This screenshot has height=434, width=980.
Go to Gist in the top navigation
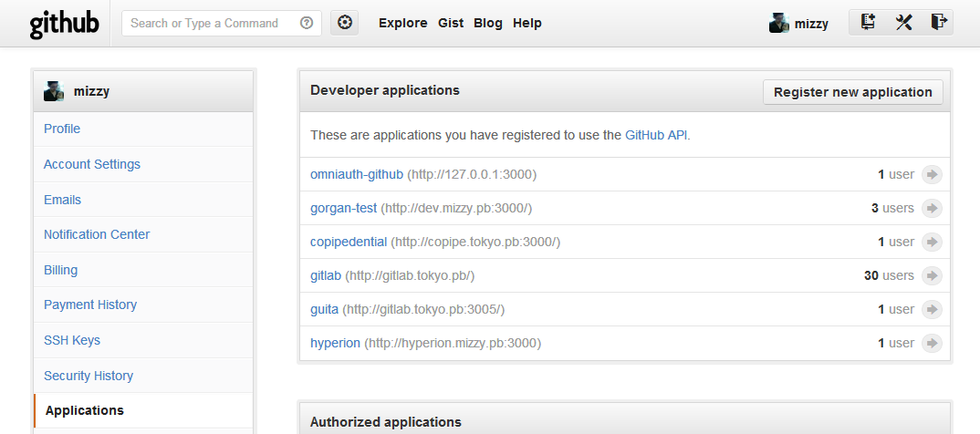click(451, 24)
